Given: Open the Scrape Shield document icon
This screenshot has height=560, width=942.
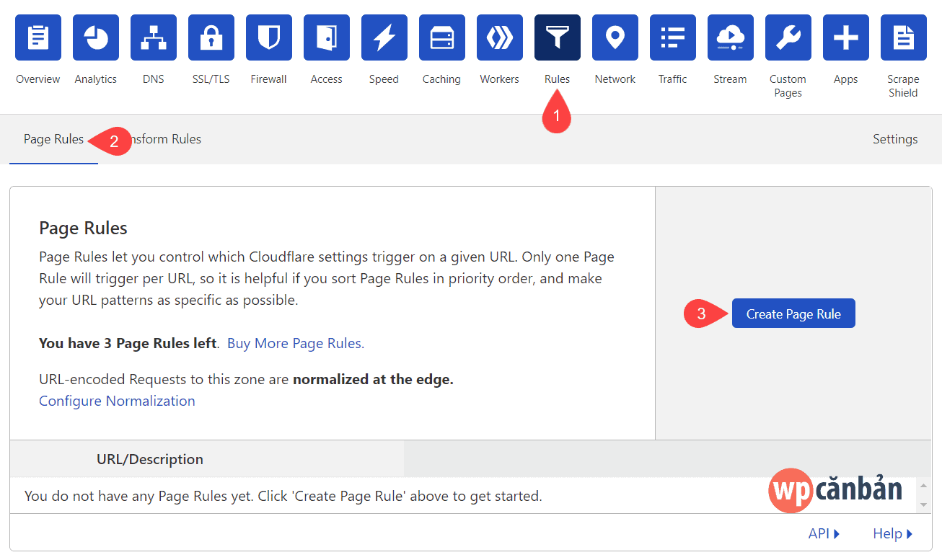Looking at the screenshot, I should pos(904,37).
